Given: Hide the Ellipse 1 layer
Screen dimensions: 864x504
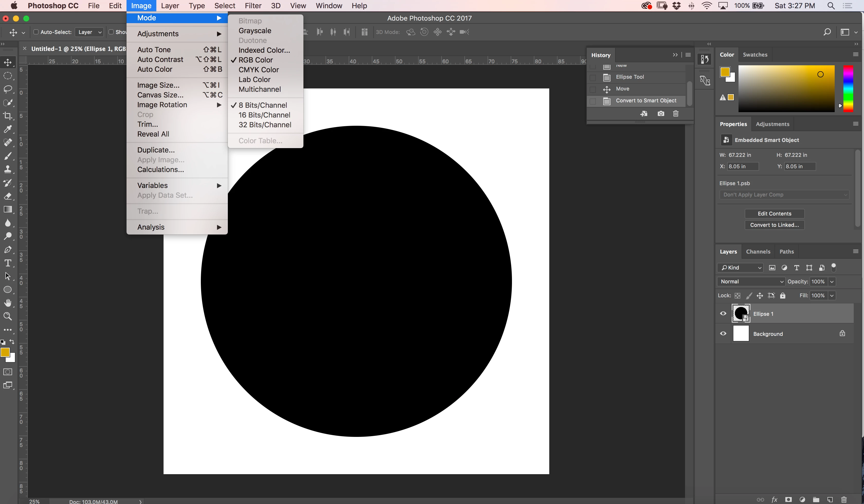Looking at the screenshot, I should [x=723, y=313].
